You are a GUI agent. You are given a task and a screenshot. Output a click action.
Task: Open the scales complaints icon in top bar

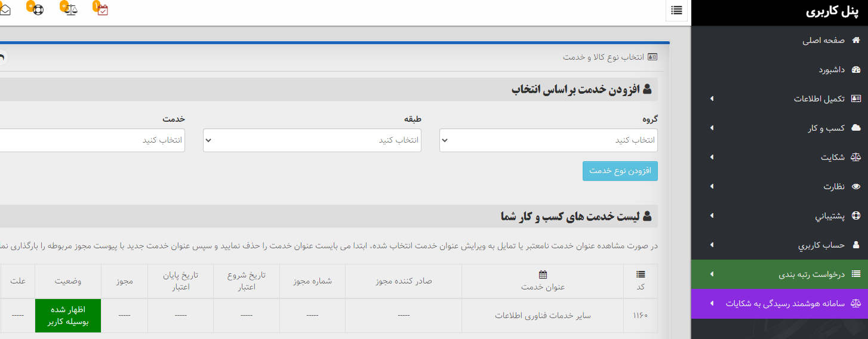pyautogui.click(x=70, y=10)
